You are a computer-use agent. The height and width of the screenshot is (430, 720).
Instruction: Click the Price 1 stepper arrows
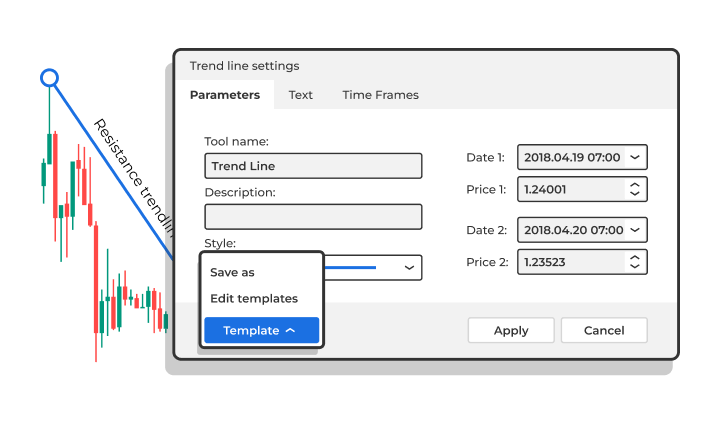634,189
